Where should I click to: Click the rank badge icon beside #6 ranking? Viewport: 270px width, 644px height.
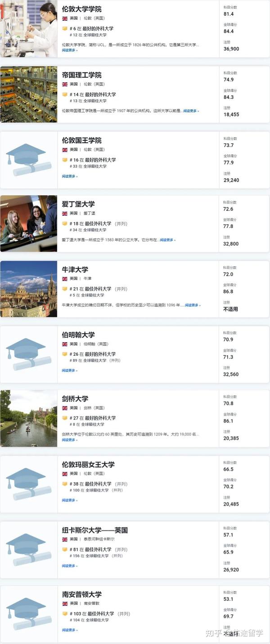click(x=65, y=29)
